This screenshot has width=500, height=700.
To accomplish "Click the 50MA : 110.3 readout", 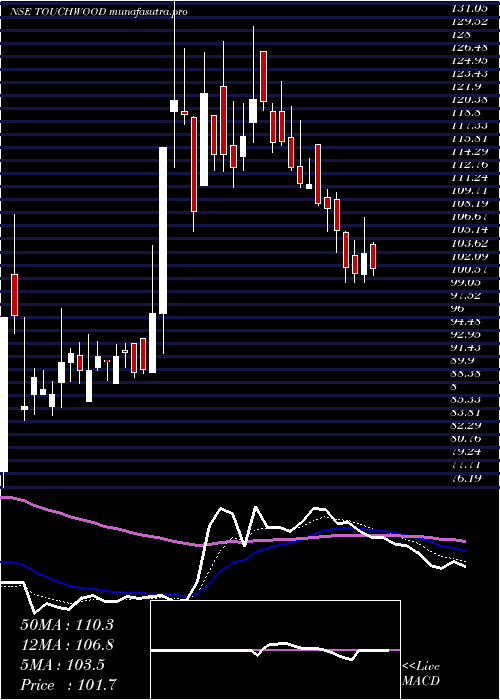I will pyautogui.click(x=67, y=625).
